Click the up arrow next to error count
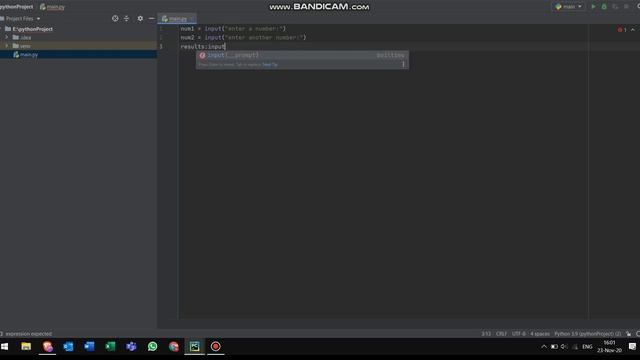640x360 pixels. pyautogui.click(x=633, y=29)
